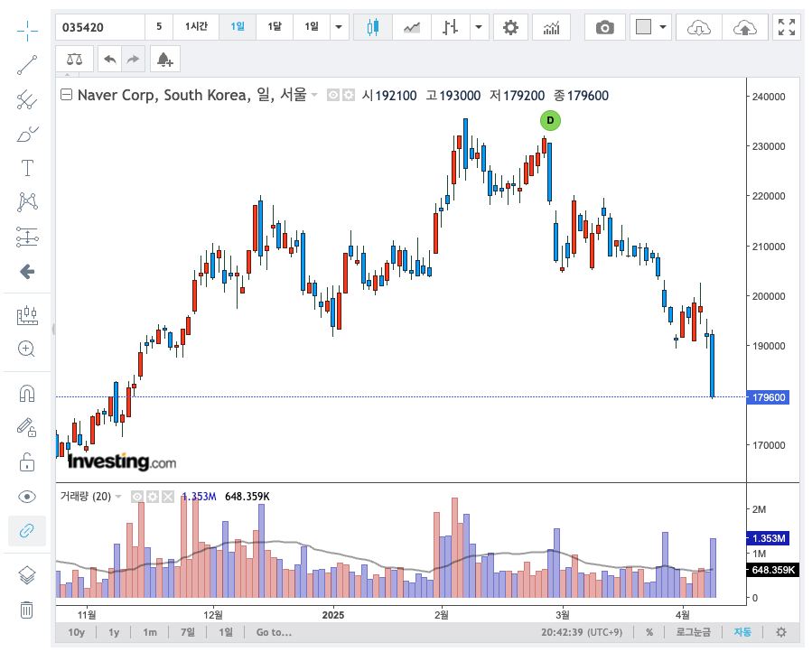Save chart layout to cloud
812x652 pixels.
click(744, 27)
